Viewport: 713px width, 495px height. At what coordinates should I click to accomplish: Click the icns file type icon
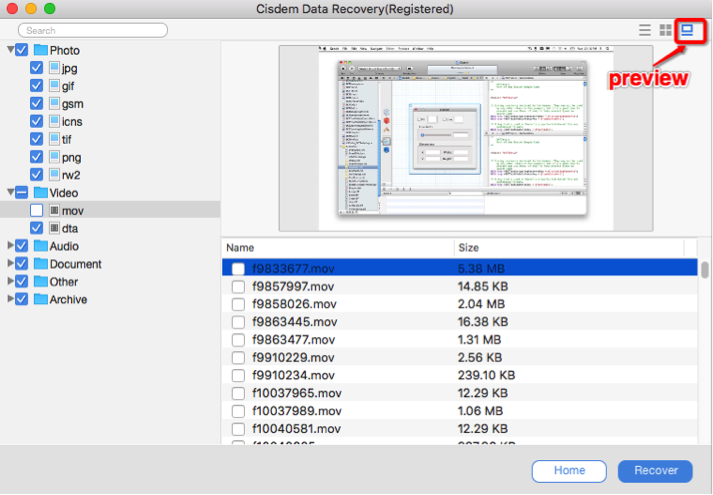coord(54,121)
